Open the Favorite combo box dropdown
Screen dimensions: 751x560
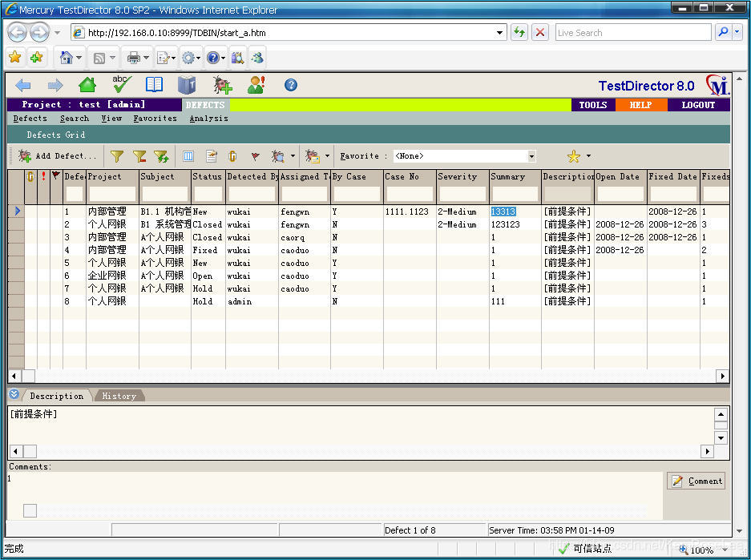click(531, 156)
